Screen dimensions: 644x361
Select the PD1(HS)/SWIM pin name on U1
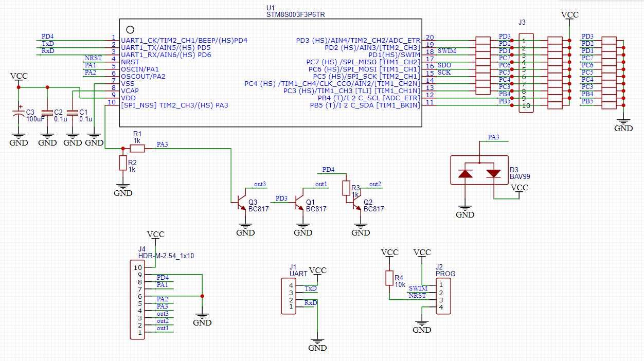[394, 55]
